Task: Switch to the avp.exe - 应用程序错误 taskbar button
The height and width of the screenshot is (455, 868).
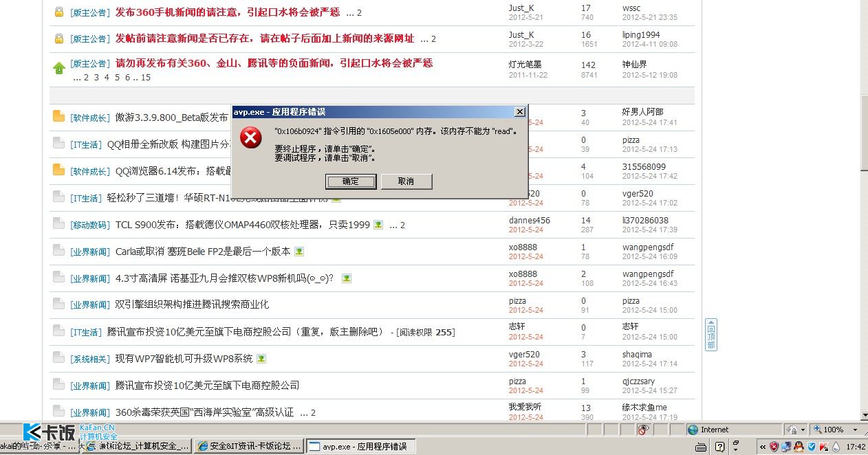Action: point(360,447)
